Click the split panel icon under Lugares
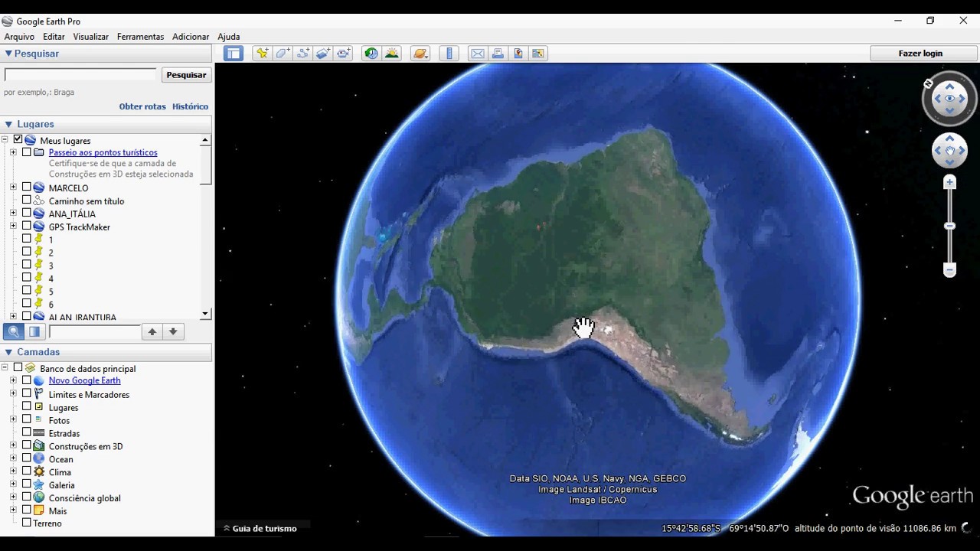 tap(34, 331)
